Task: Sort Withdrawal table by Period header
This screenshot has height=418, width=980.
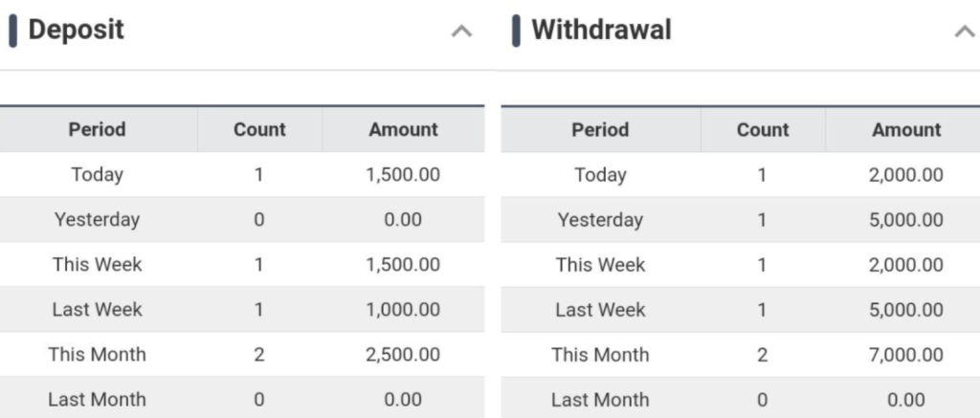Action: [600, 130]
